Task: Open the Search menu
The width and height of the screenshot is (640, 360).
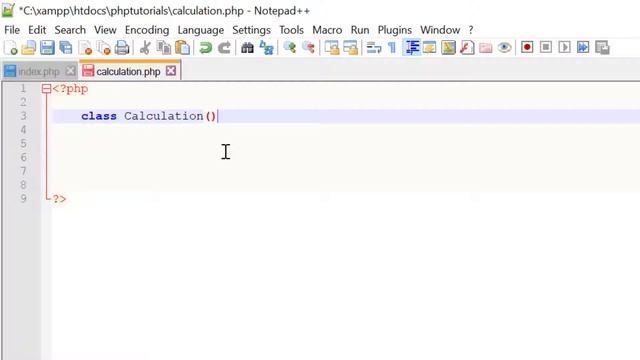Action: [70, 30]
